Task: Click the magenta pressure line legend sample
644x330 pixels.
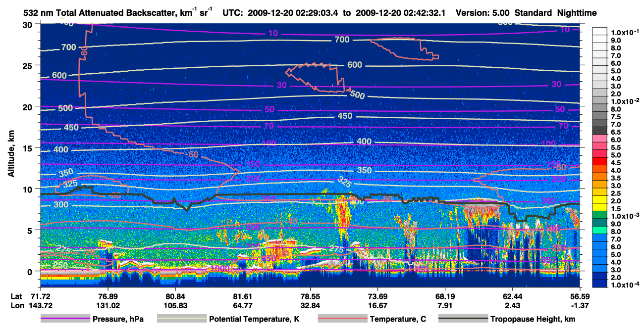Action: click(65, 319)
